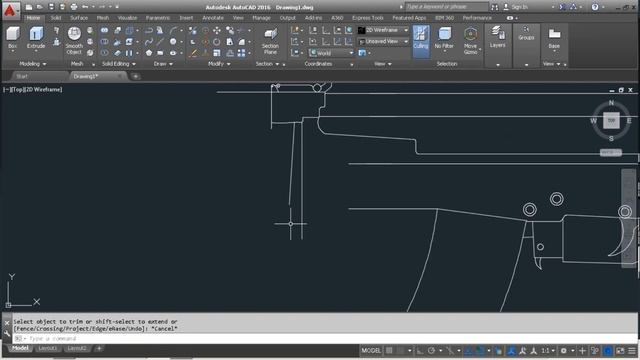Switch to the Solid ribbon tab
The image size is (640, 360).
56,18
